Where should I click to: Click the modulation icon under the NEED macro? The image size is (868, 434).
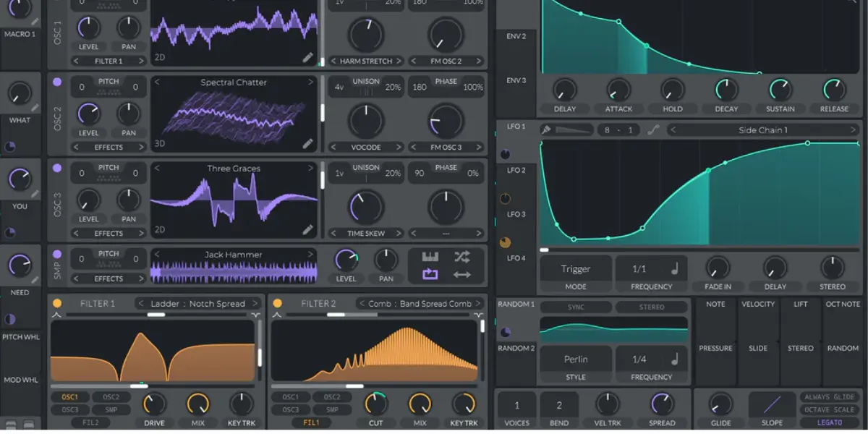click(10, 319)
